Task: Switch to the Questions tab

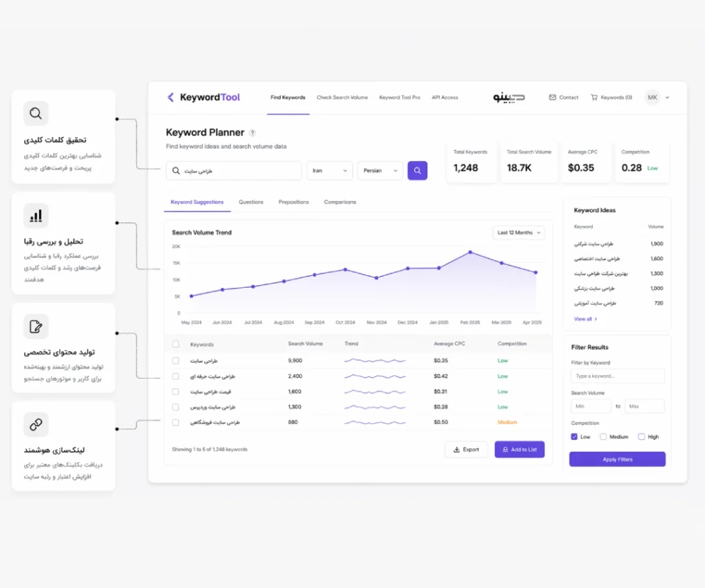Action: (251, 202)
